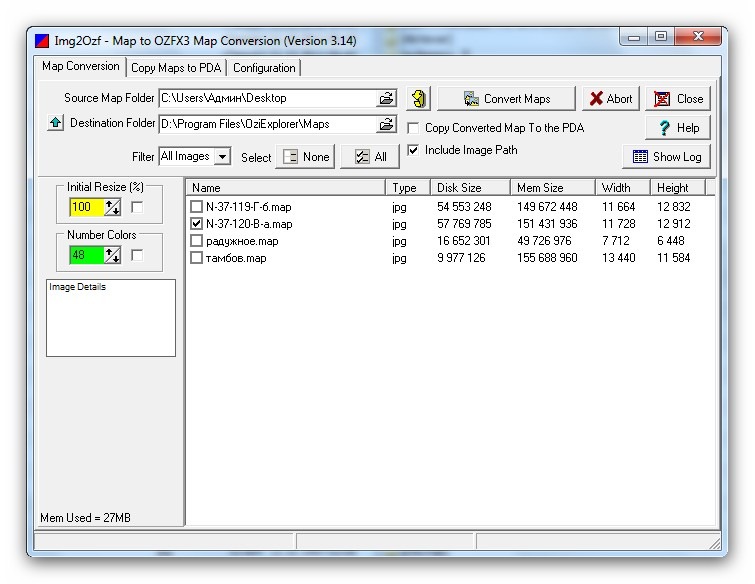This screenshot has height=584, width=755.
Task: Click mem size 151 431 936
Action: [547, 223]
